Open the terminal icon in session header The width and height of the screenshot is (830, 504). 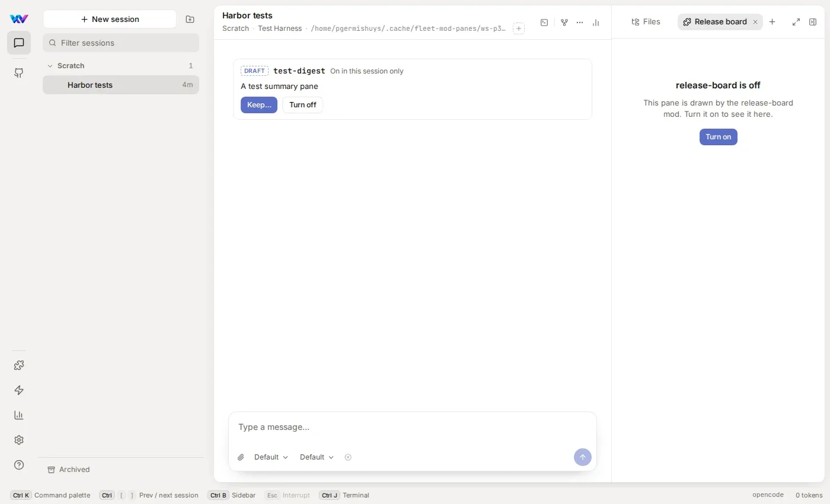point(544,23)
